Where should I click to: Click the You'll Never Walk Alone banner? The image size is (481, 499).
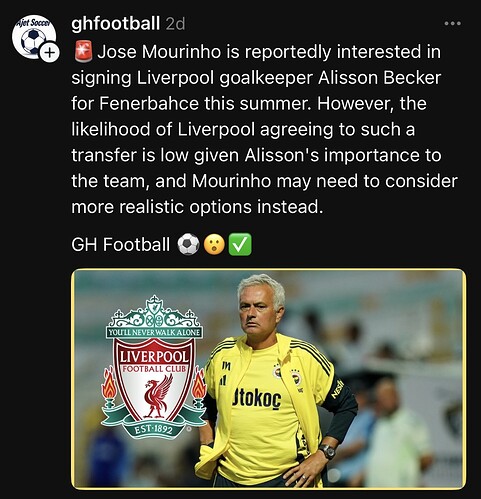coord(154,332)
